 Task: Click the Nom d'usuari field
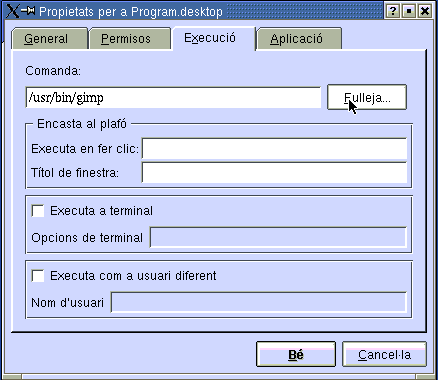tap(259, 302)
